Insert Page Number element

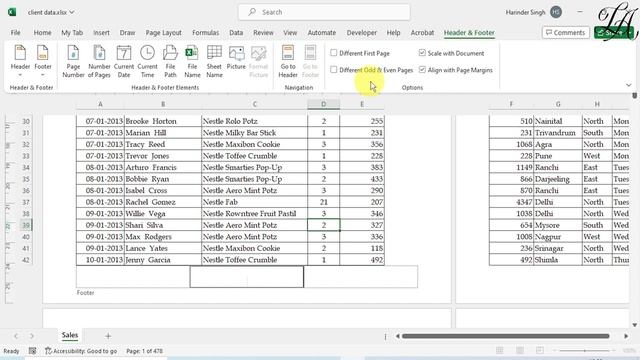[73, 61]
